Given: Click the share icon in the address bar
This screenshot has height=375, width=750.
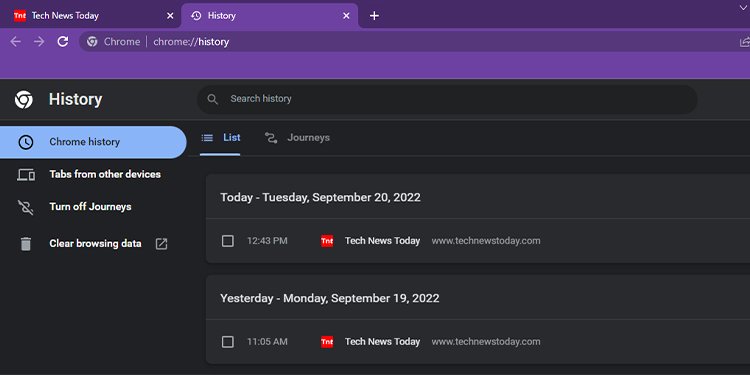Looking at the screenshot, I should (x=745, y=42).
